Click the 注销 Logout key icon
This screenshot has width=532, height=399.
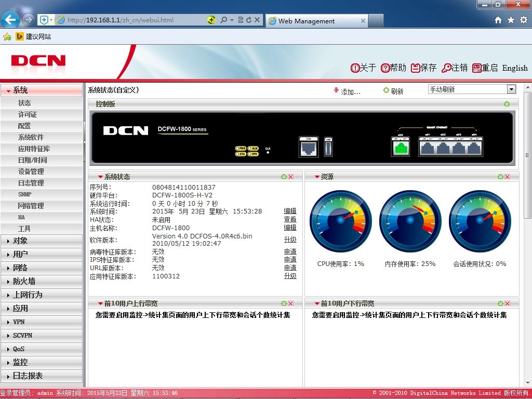tap(446, 68)
